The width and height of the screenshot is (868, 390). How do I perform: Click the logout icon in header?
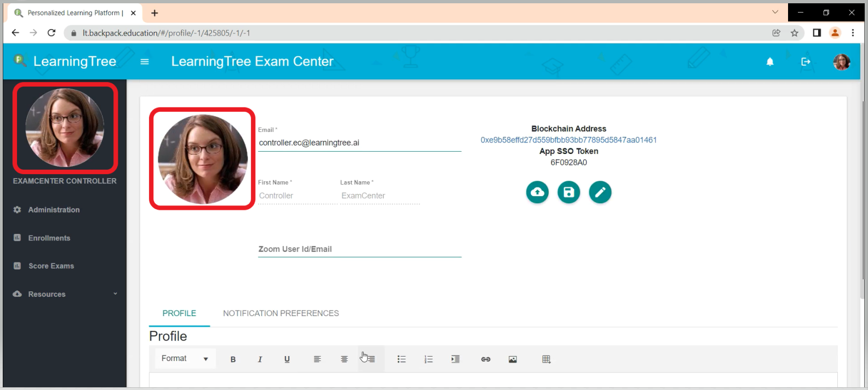pyautogui.click(x=806, y=62)
